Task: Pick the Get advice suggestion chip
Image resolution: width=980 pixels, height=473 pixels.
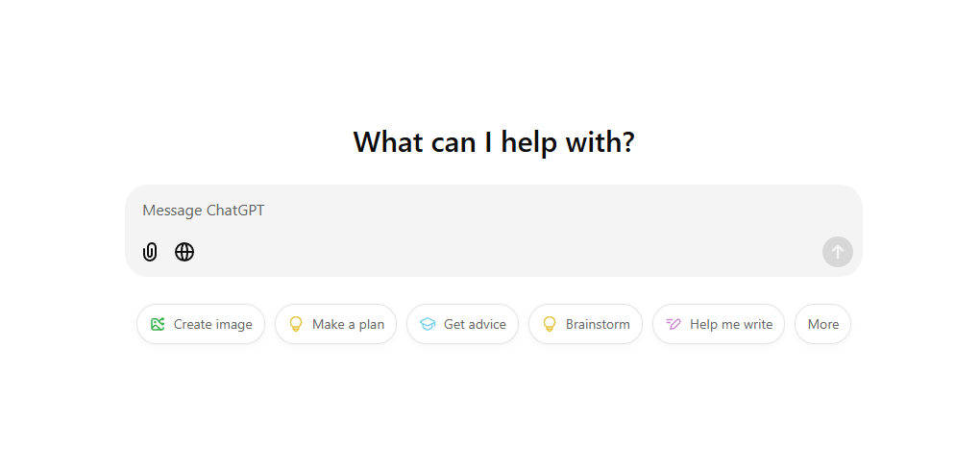Action: click(x=462, y=324)
